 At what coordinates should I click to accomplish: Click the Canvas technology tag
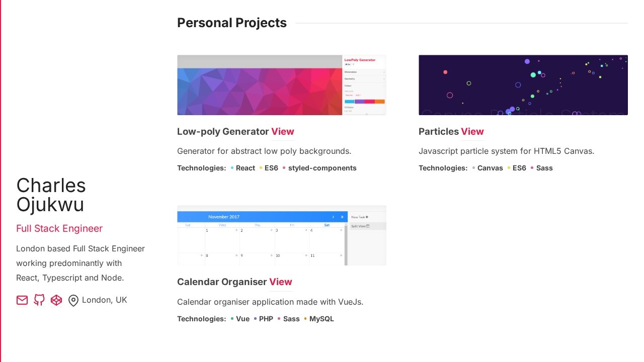tap(490, 168)
